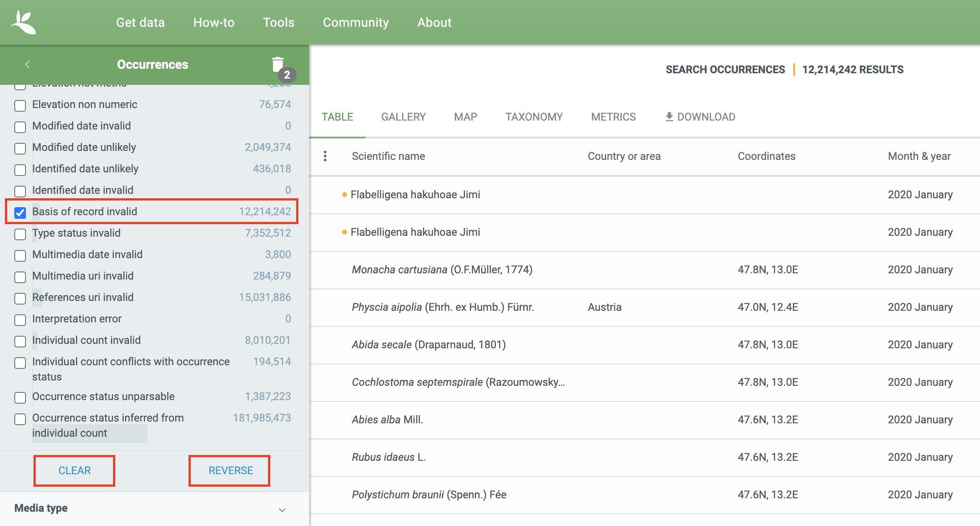The image size is (980, 526).
Task: Expand the Media type section
Action: coord(282,509)
